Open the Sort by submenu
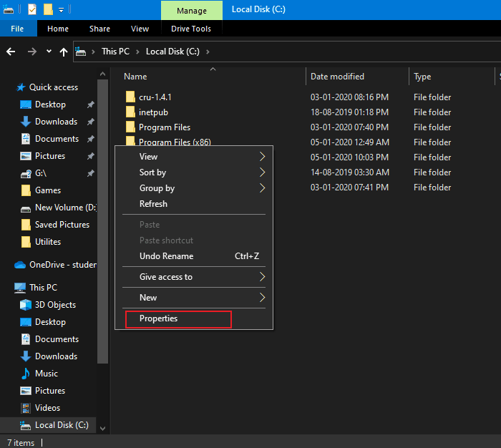Viewport: 501px width, 448px height. click(x=194, y=172)
